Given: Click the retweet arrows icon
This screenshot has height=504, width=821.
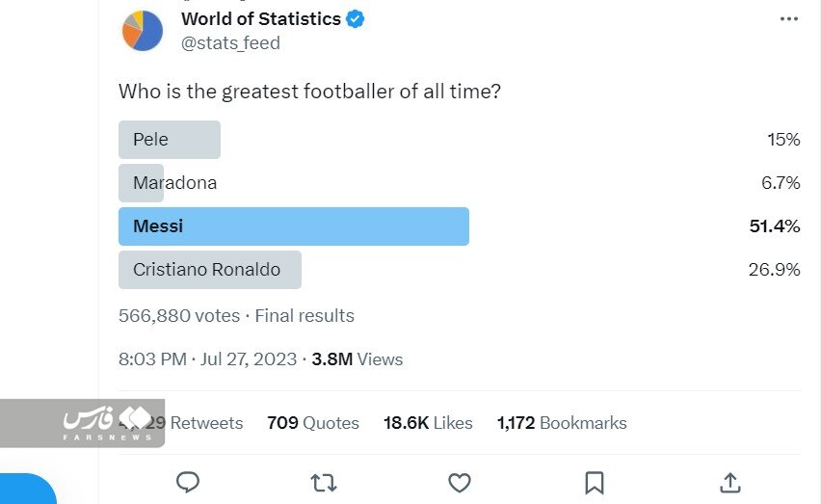Looking at the screenshot, I should pyautogui.click(x=324, y=482).
